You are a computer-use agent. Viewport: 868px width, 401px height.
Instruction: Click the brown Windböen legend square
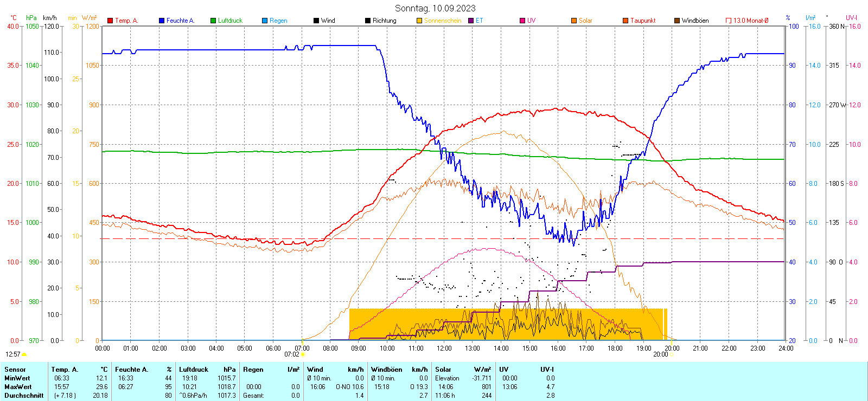[677, 21]
